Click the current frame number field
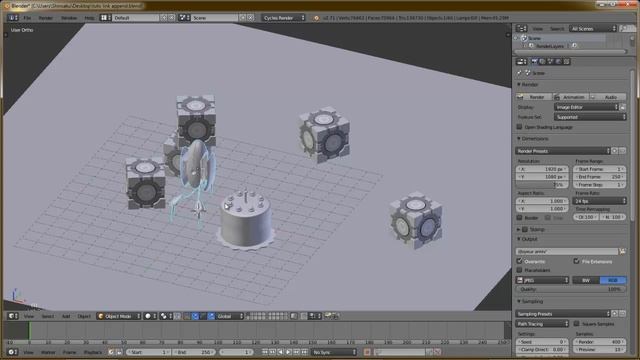 click(236, 352)
